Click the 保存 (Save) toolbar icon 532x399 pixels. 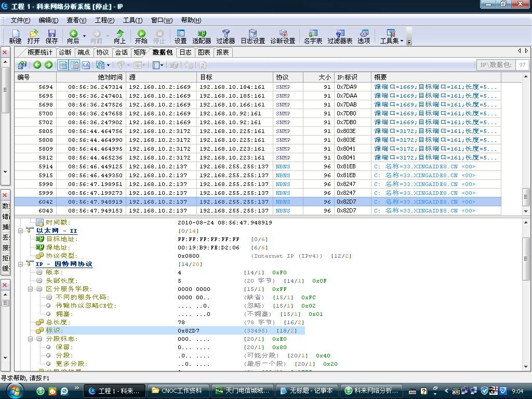pos(51,36)
